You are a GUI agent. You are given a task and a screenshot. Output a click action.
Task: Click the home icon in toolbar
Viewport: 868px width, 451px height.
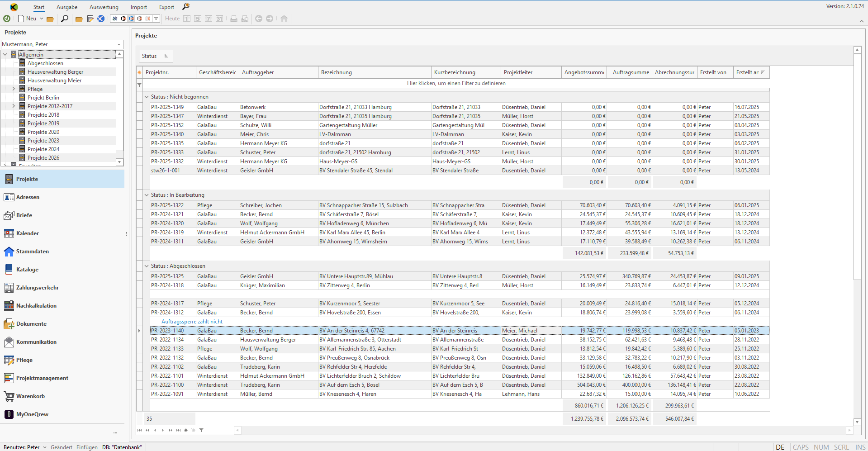click(x=284, y=19)
